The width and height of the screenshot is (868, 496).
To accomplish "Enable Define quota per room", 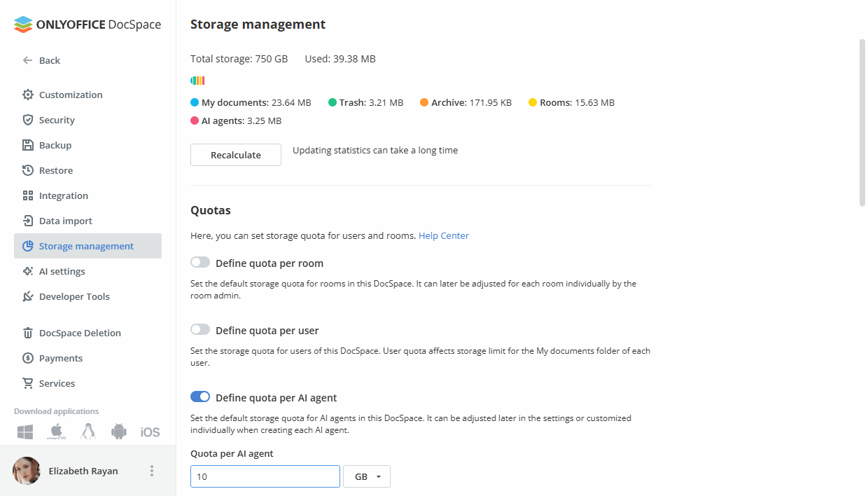I will coord(200,261).
